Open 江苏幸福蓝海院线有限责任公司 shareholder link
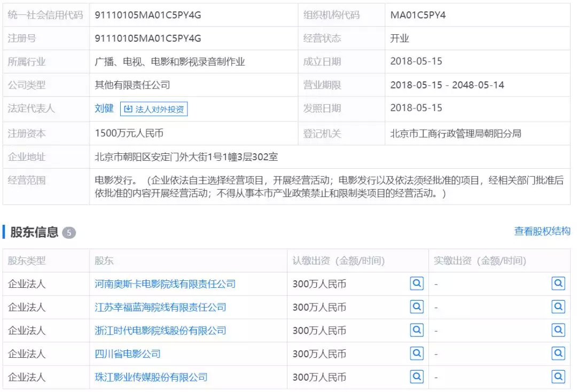The image size is (577, 392). (160, 307)
